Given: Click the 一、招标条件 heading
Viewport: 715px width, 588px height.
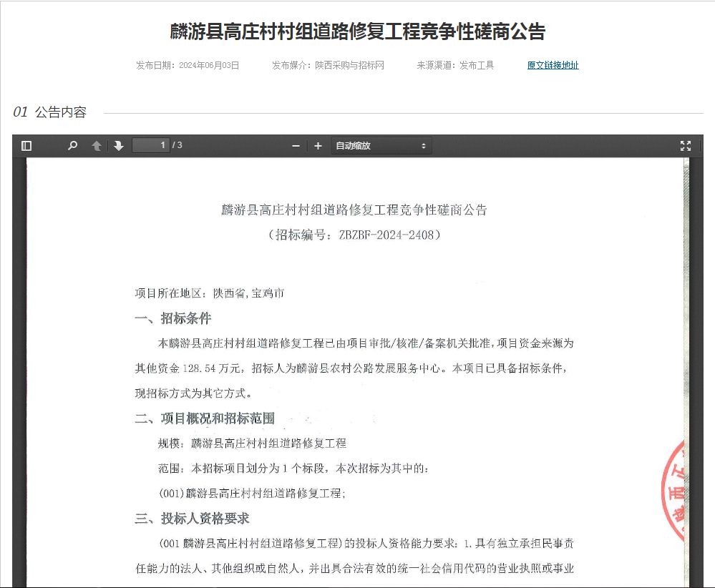Looking at the screenshot, I should click(x=172, y=318).
